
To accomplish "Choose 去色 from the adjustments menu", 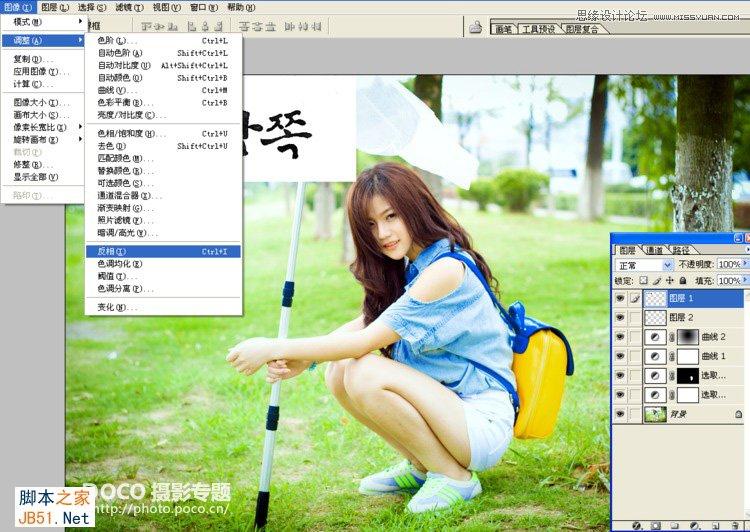I will click(x=163, y=146).
